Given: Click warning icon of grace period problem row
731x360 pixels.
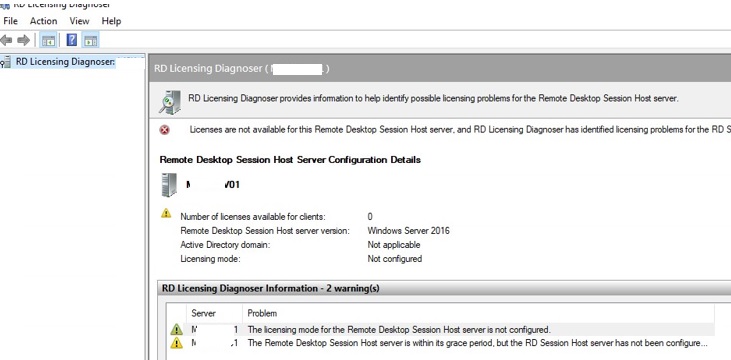Looking at the screenshot, I should pos(176,344).
